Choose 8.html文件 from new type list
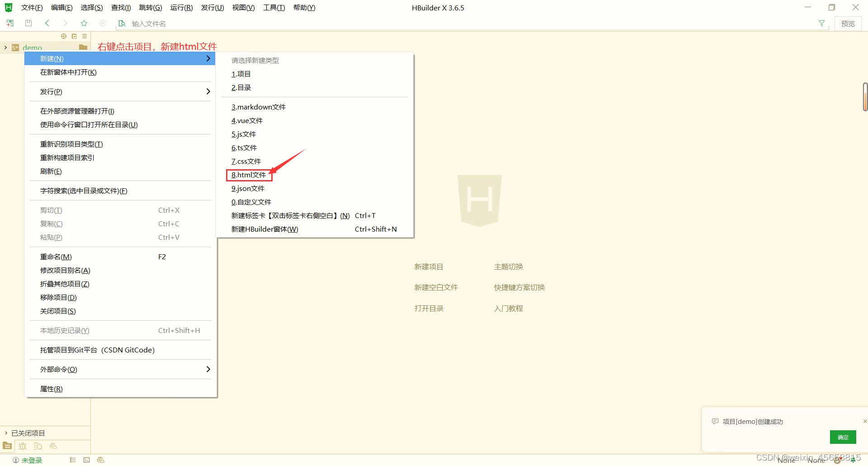868x466 pixels. [x=249, y=175]
